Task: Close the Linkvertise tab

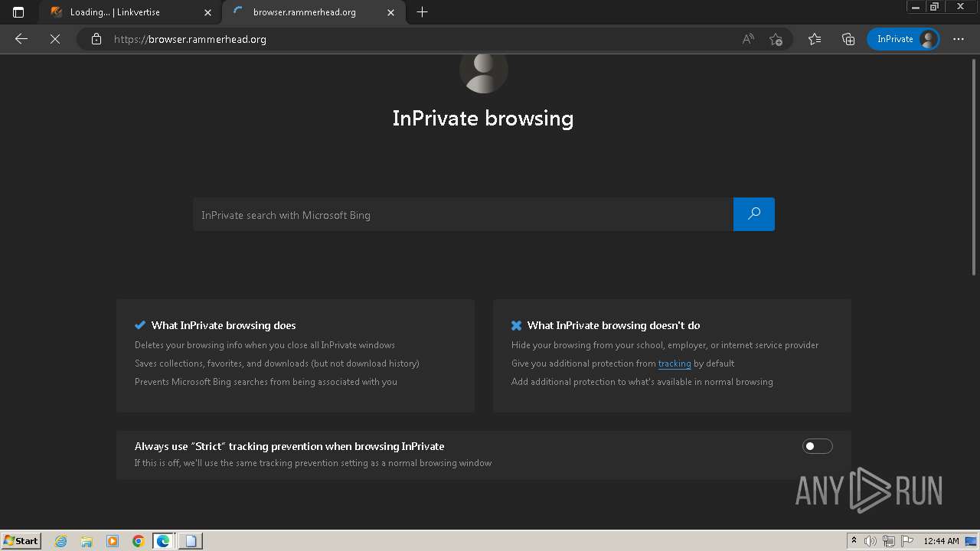Action: click(x=207, y=12)
